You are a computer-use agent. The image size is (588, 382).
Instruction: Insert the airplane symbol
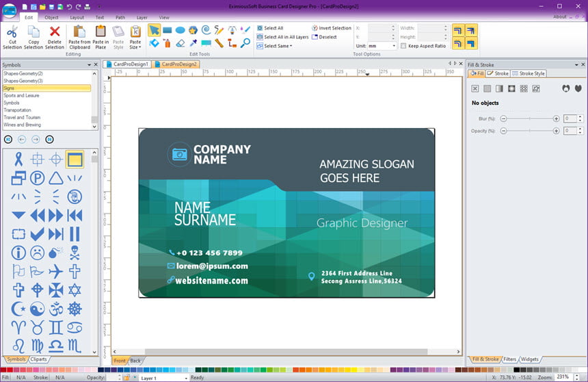[x=56, y=271]
